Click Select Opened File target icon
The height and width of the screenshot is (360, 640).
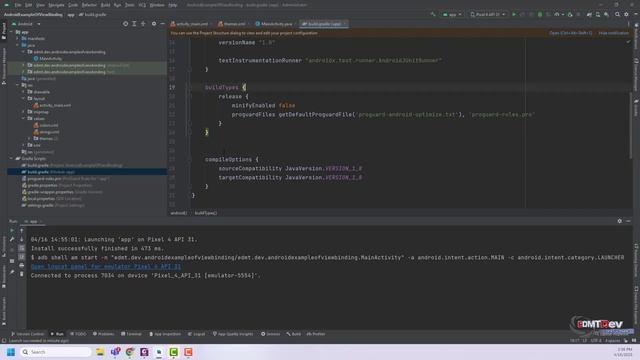(125, 24)
